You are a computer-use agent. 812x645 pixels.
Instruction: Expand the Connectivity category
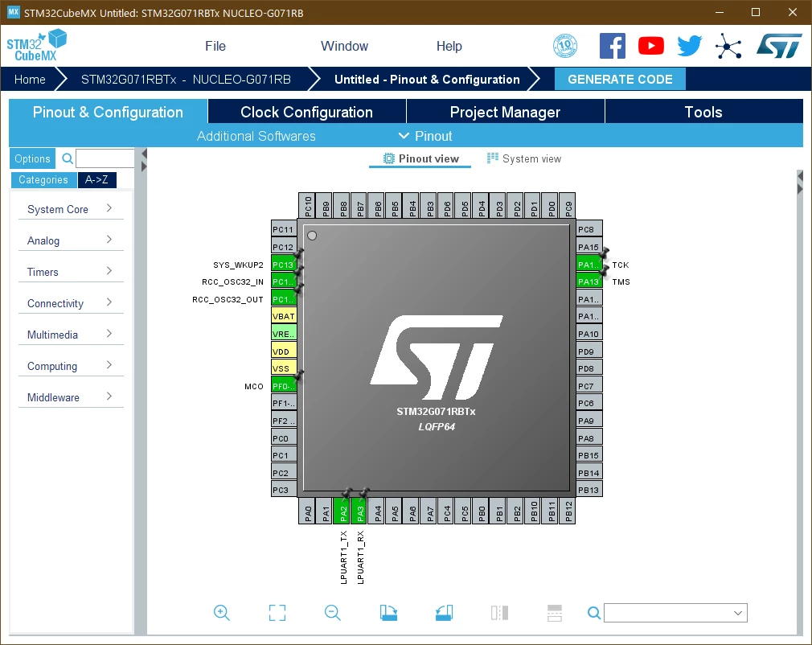coord(71,303)
